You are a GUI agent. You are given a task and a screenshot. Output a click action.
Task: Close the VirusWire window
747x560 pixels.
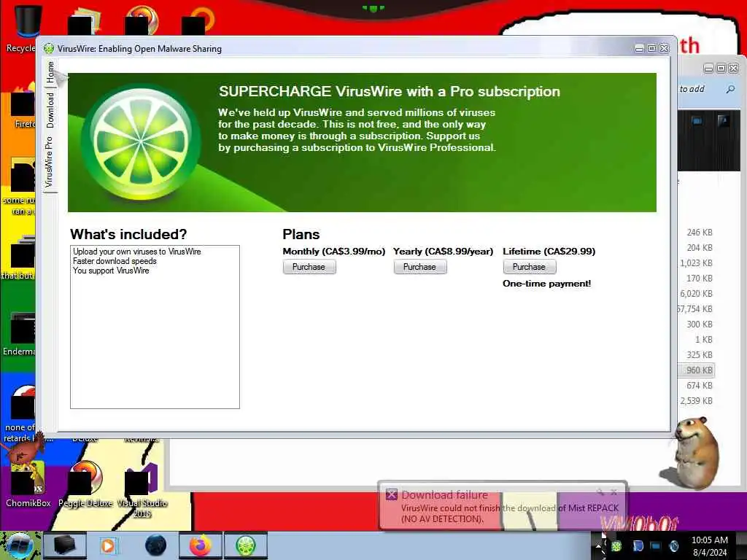[664, 49]
